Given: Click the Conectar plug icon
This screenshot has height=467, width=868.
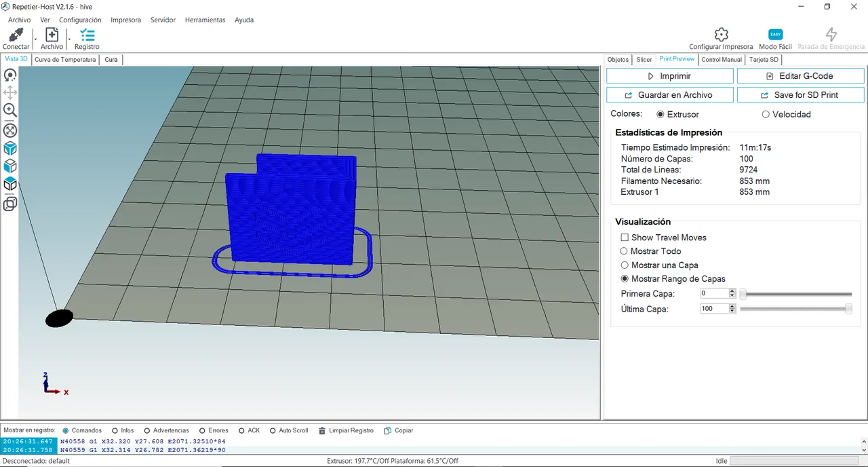Looking at the screenshot, I should pos(16,35).
